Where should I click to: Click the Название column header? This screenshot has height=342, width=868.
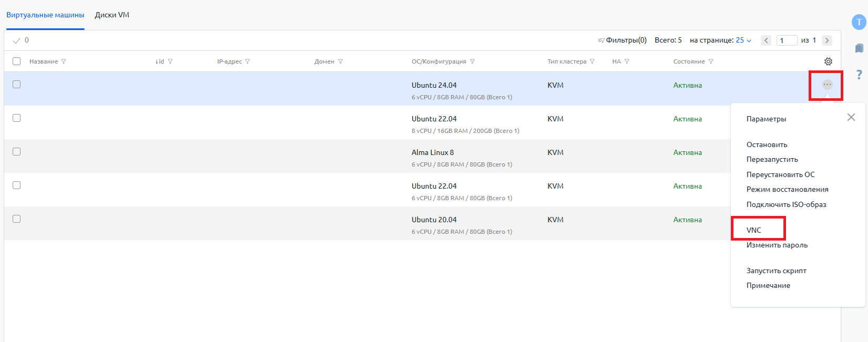[44, 61]
